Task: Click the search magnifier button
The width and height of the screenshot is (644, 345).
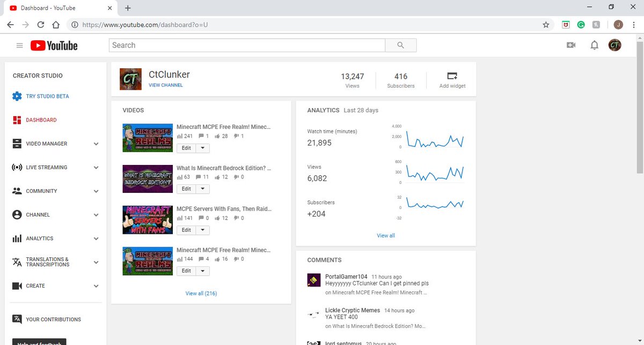Action: point(401,45)
